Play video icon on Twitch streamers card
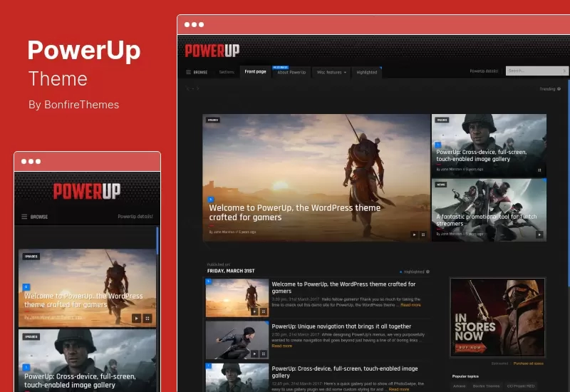 coord(539,235)
